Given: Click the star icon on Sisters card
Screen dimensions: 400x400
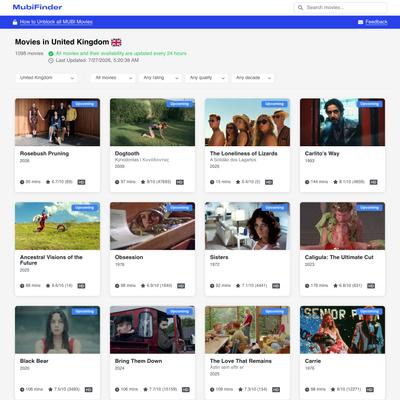Looking at the screenshot, I should [238, 286].
